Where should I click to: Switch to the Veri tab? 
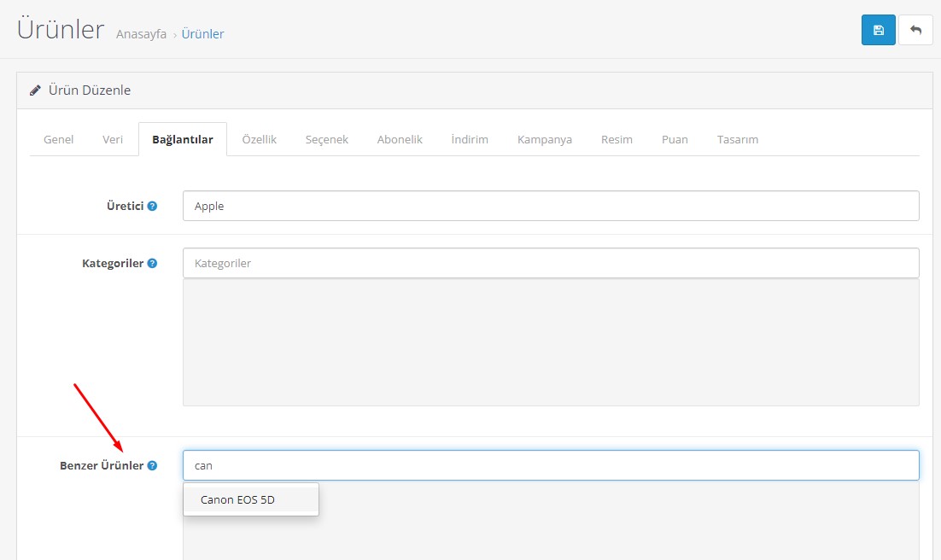[113, 139]
